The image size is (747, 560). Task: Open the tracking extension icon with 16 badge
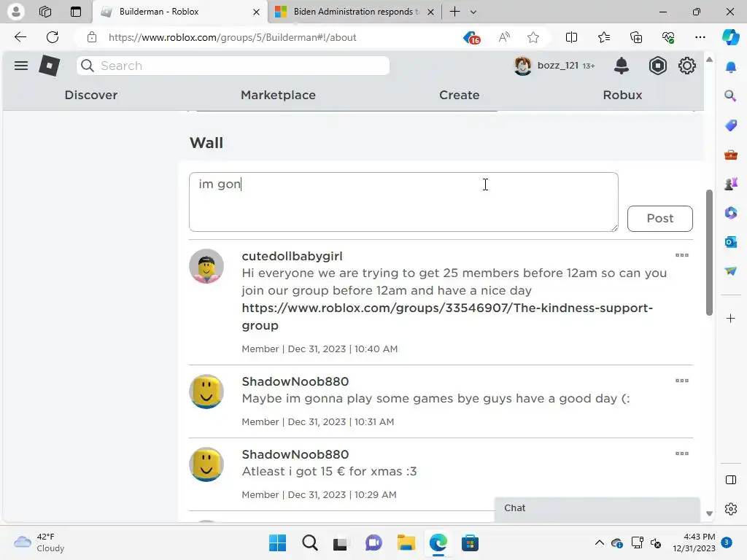point(472,37)
